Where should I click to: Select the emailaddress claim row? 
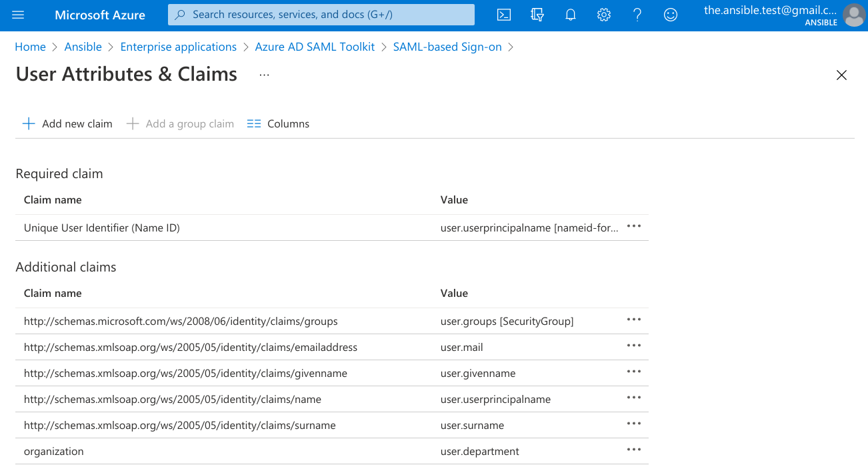(x=191, y=348)
